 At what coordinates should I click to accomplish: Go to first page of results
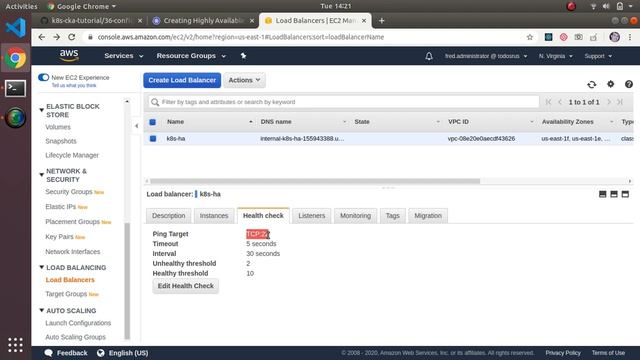548,102
